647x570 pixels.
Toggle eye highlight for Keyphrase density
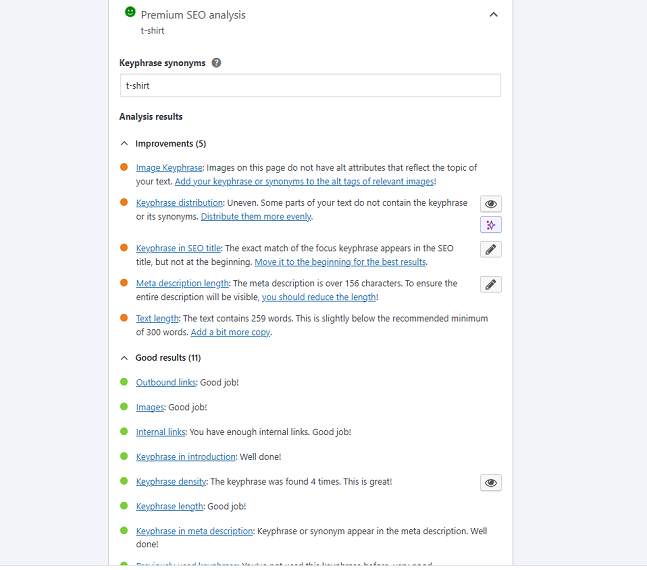(490, 483)
